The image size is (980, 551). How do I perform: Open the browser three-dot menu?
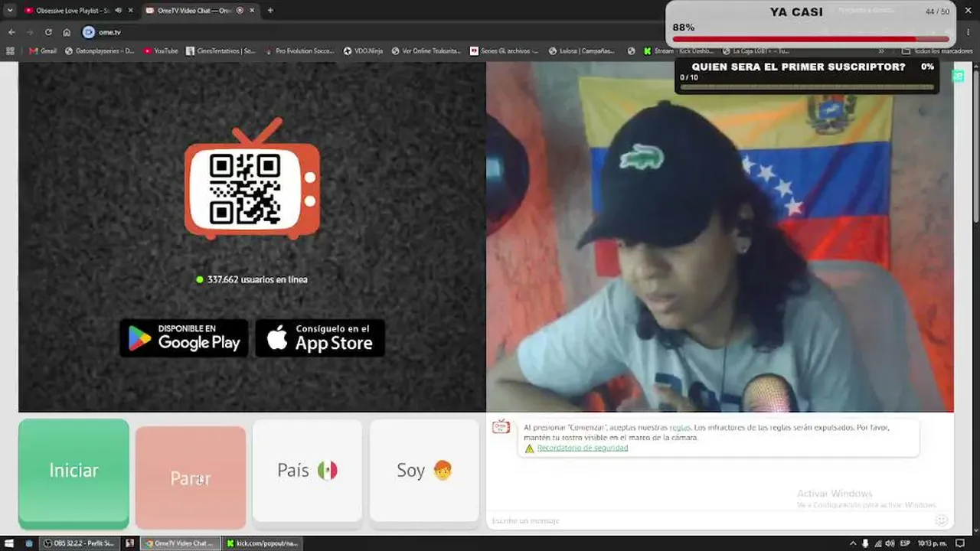click(969, 32)
